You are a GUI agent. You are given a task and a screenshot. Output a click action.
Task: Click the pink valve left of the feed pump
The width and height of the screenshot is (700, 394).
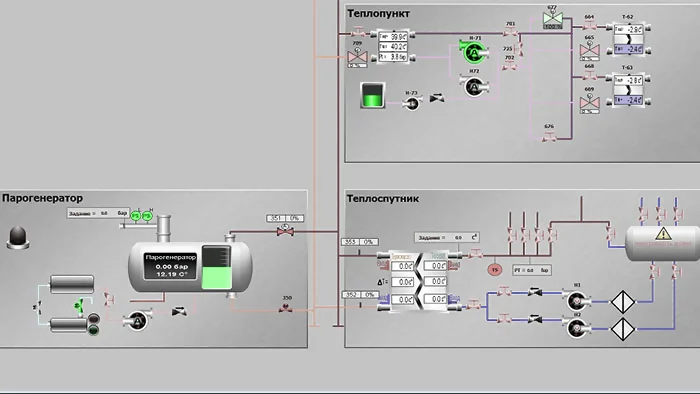point(108,299)
